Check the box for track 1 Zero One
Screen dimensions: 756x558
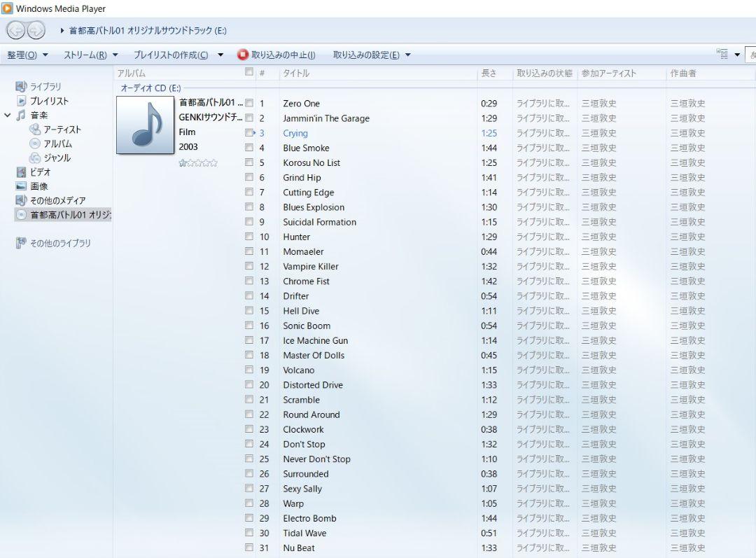point(248,103)
